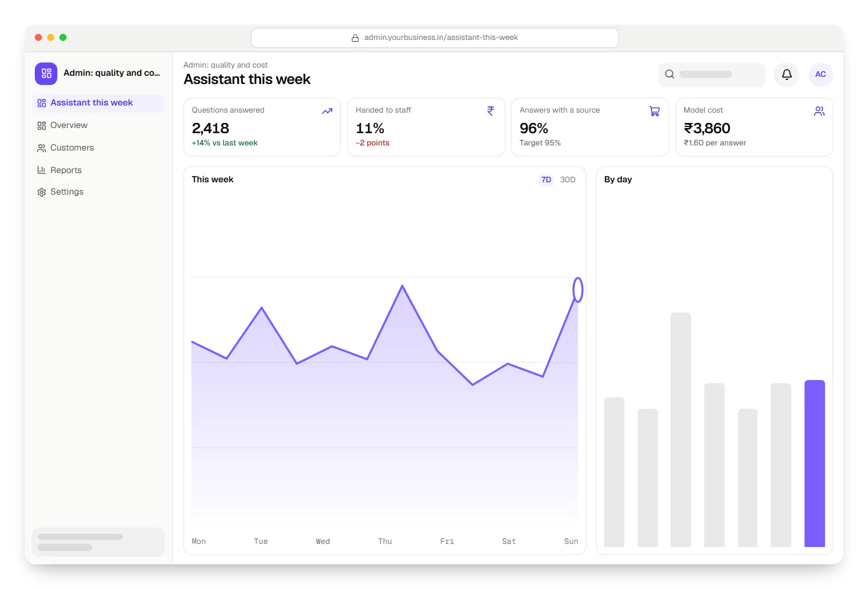Go to Overview in sidebar

98,125
